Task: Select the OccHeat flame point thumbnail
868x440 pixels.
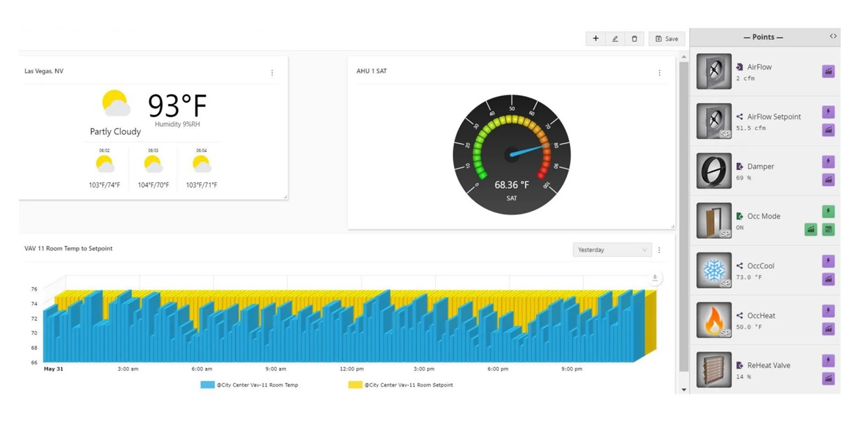Action: [x=714, y=320]
